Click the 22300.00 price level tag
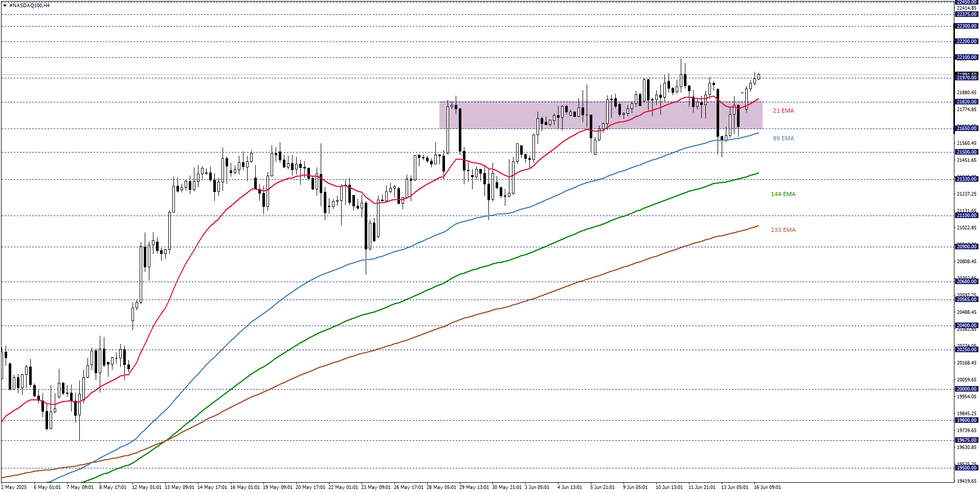This screenshot has width=980, height=493. [966, 26]
